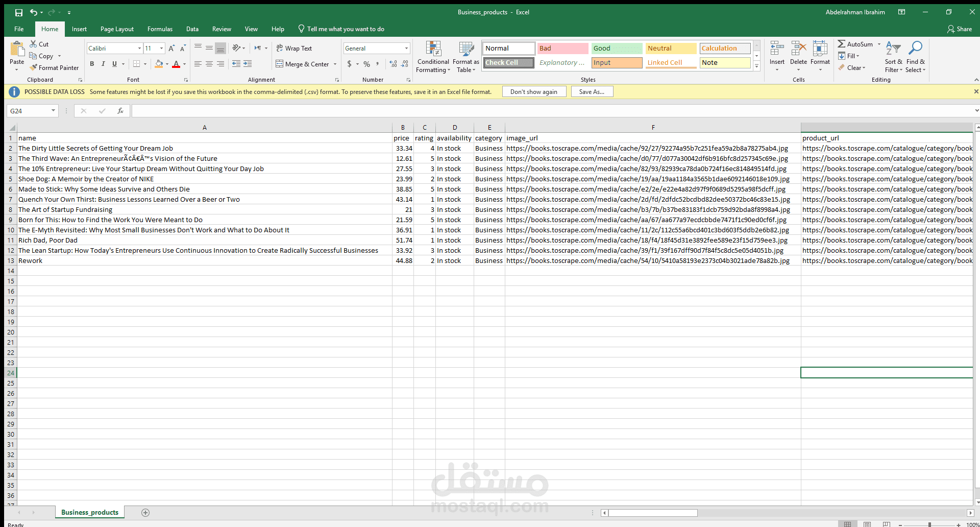Switch to the Formulas tab
Screen dimensions: 980x527
(x=160, y=29)
